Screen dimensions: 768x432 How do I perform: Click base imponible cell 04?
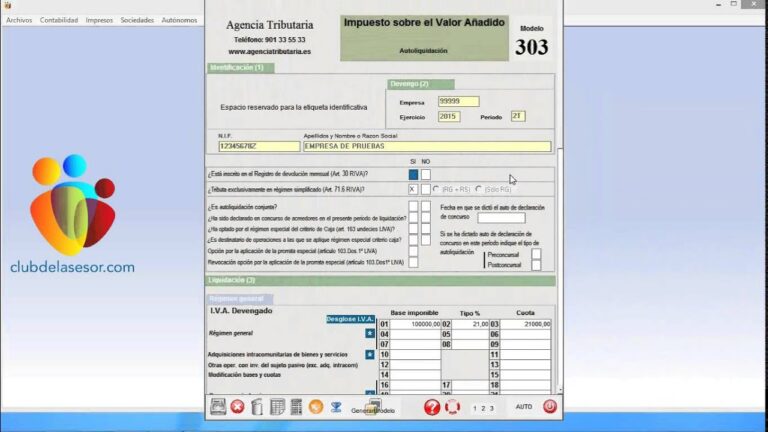[x=415, y=335]
